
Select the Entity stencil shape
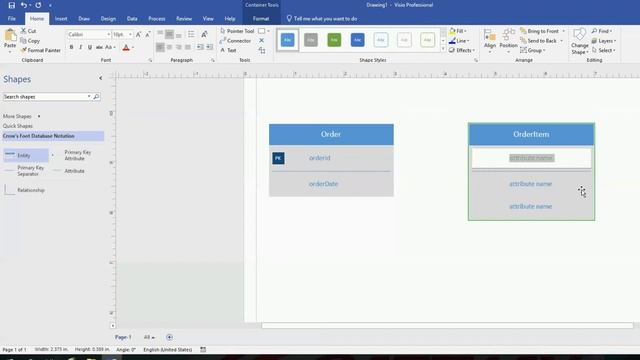(x=26, y=155)
